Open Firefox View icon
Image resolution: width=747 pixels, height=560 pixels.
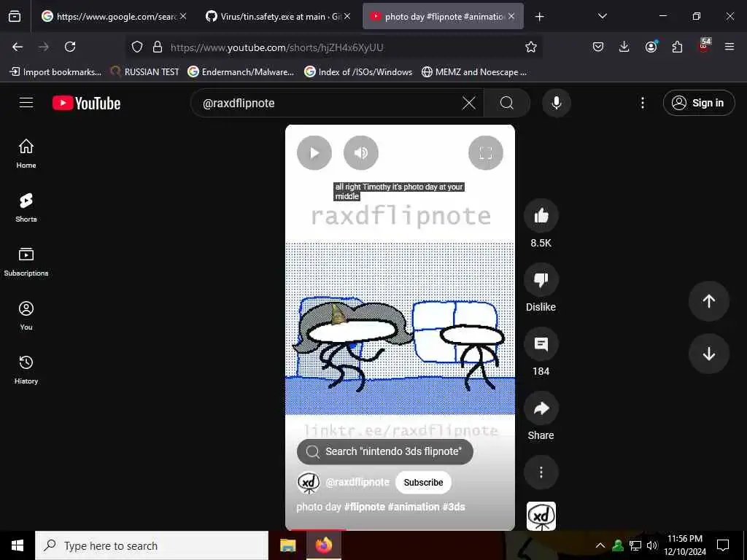click(x=15, y=17)
